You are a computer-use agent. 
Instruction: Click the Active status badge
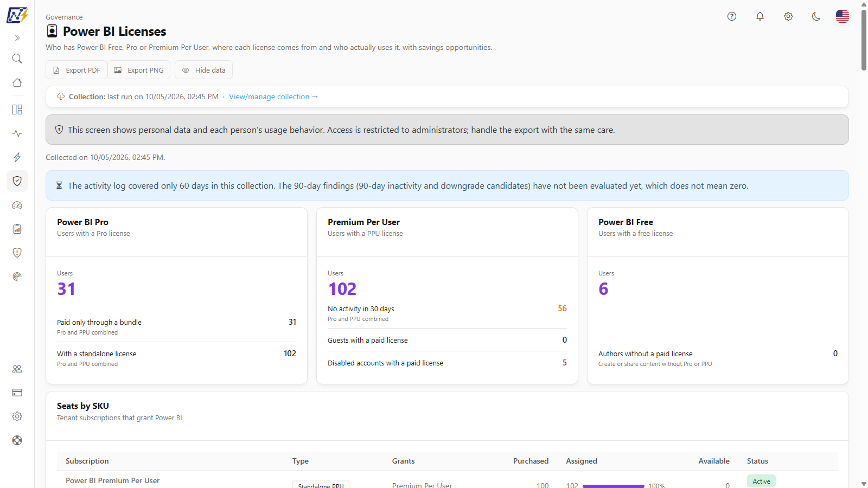761,481
